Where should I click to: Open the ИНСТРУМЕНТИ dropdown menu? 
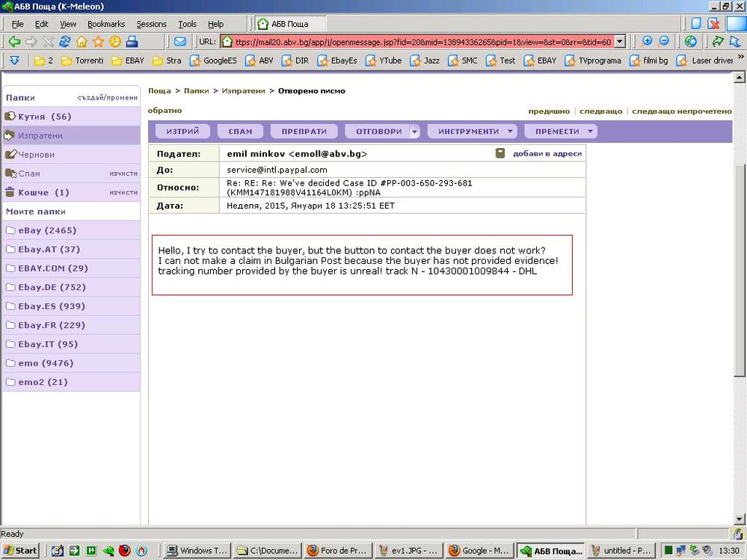[x=472, y=132]
